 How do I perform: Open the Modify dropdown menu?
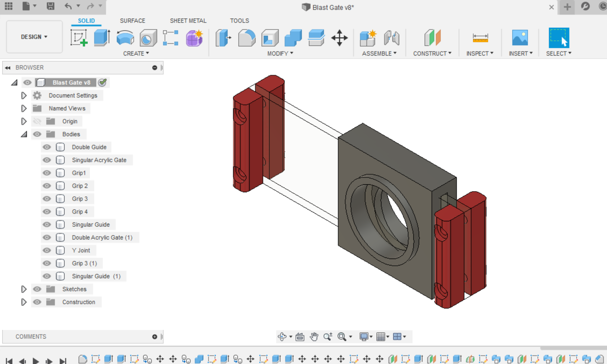coord(280,53)
